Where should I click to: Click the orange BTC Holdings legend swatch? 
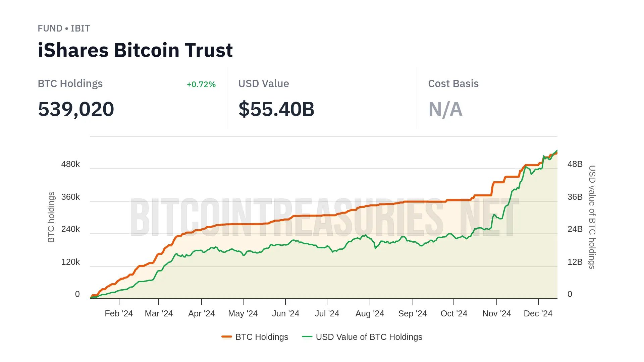227,337
